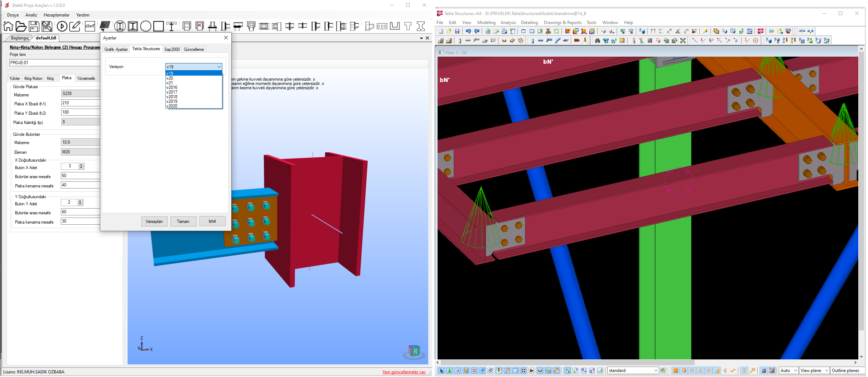Click the run analysis play icon
Screen dimensions: 868x377
[62, 26]
